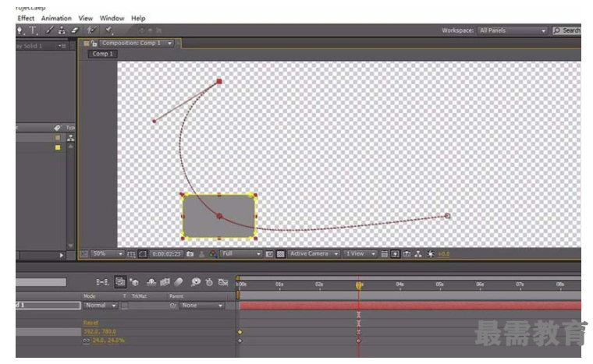Toggle Hide Shy Layers switch
593x364 pixels.
(151, 282)
